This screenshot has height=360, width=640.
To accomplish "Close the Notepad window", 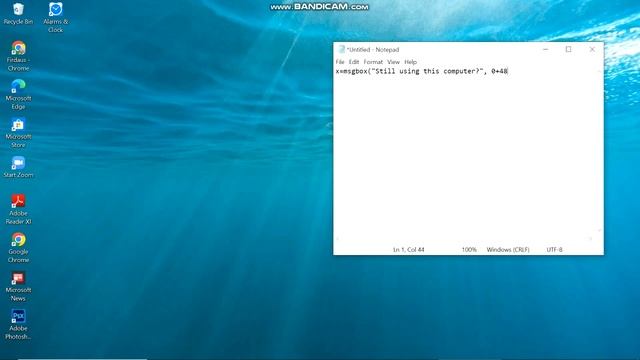I will 592,49.
